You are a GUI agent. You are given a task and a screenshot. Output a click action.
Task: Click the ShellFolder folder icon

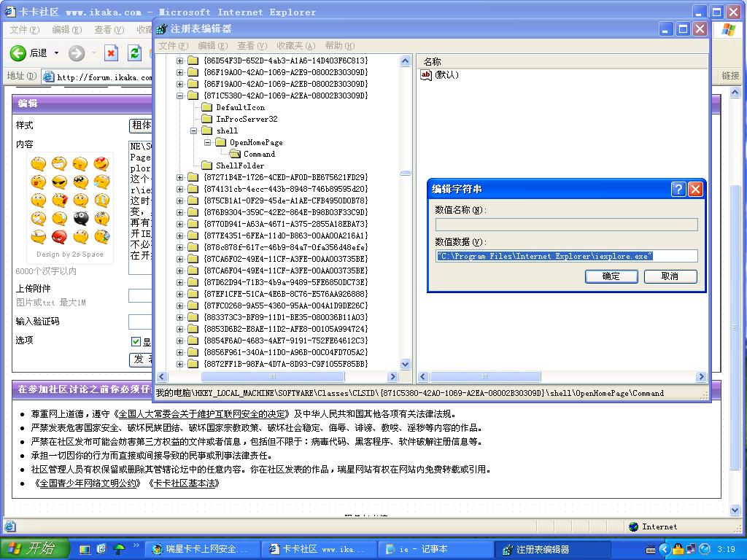coord(206,166)
